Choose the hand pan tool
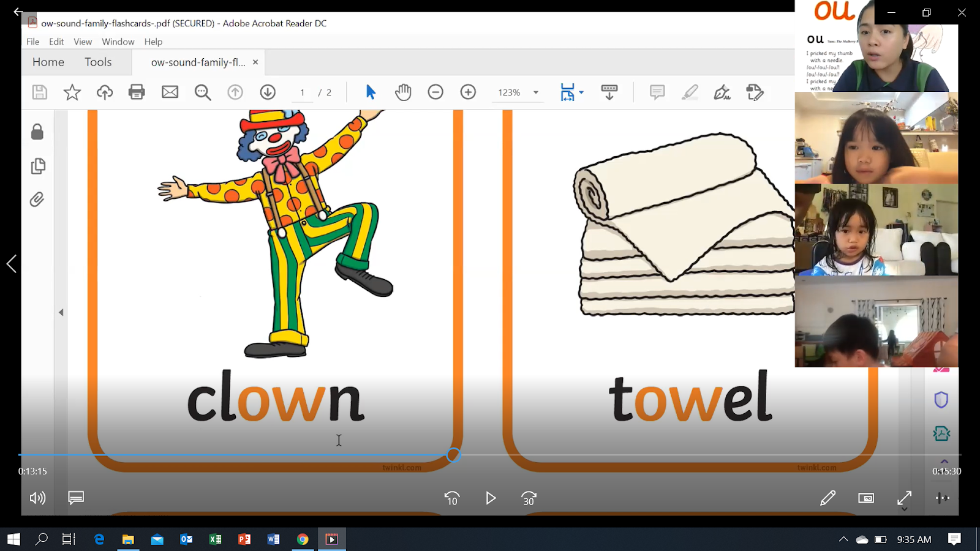The width and height of the screenshot is (980, 551). click(x=403, y=92)
